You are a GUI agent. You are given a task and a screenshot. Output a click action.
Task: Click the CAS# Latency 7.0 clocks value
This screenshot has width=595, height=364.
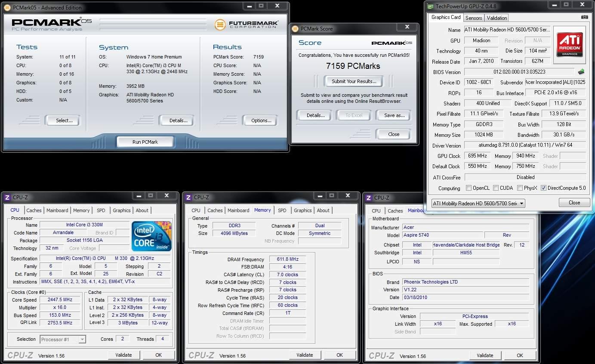(287, 275)
